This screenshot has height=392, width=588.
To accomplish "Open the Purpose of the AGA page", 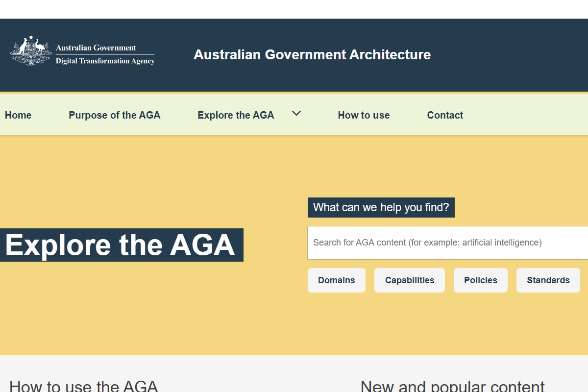I will pos(115,115).
